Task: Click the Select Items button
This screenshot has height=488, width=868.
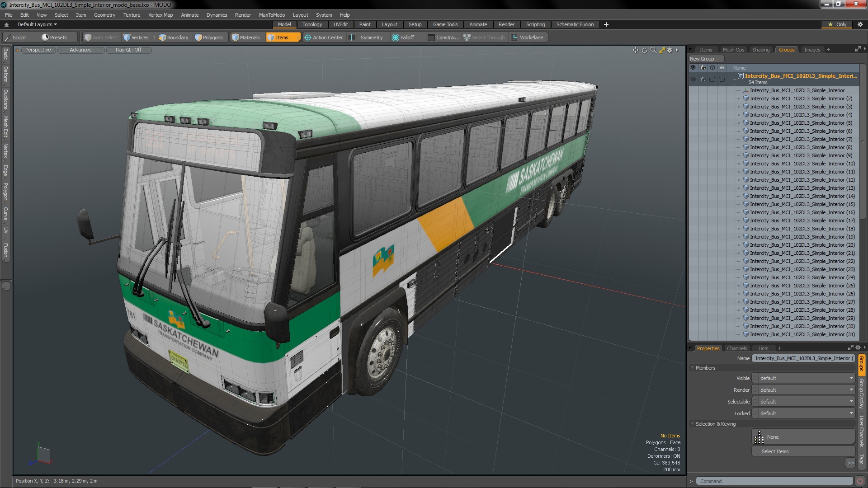Action: pyautogui.click(x=803, y=451)
